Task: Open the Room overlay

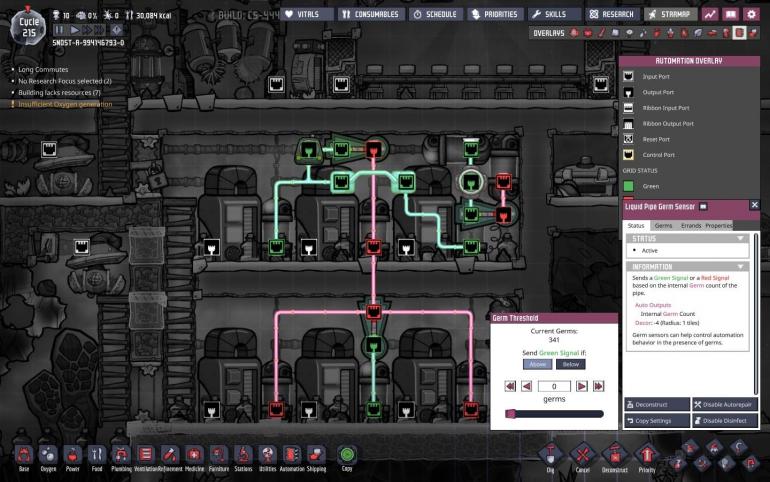Action: [712, 33]
